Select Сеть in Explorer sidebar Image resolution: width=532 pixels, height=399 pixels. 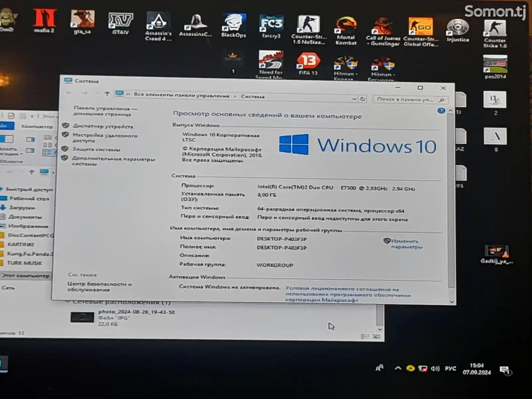coord(8,288)
